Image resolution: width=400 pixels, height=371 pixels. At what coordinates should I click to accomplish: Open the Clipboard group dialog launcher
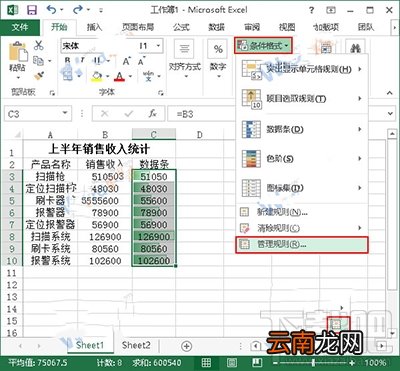pos(52,93)
